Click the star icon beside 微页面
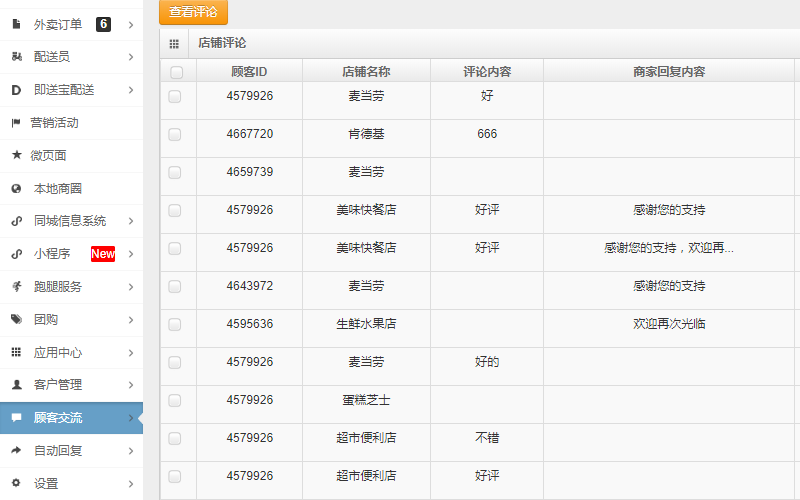This screenshot has height=500, width=800. [x=16, y=155]
